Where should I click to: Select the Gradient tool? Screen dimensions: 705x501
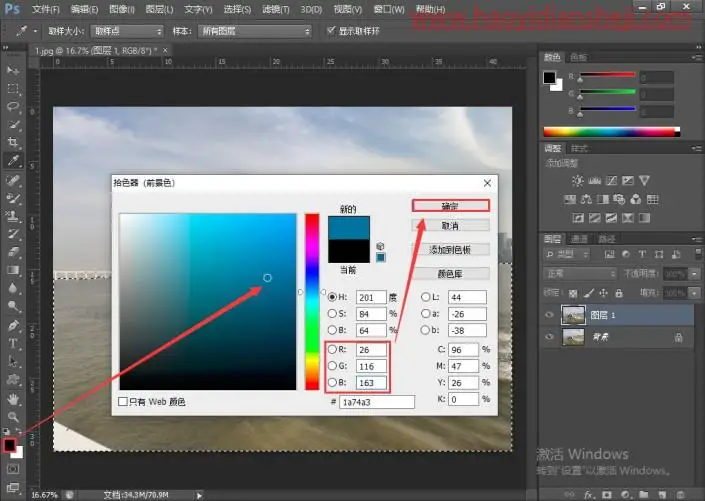[13, 270]
